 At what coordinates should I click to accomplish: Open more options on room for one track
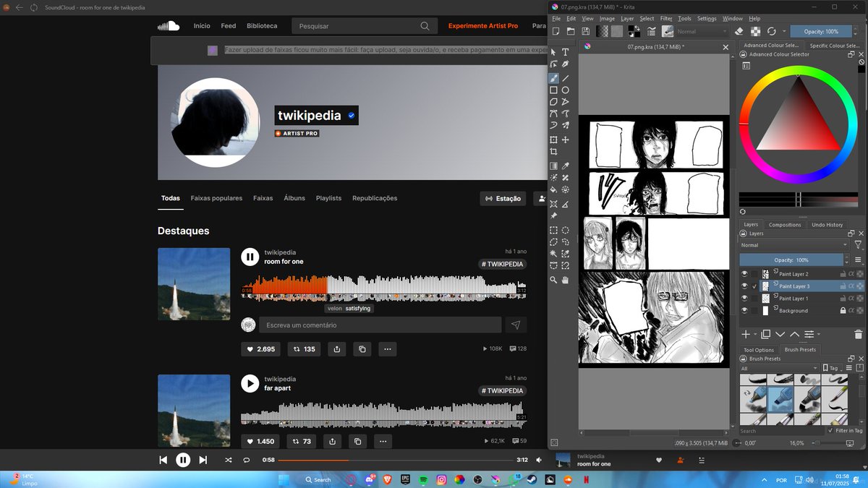tap(387, 349)
